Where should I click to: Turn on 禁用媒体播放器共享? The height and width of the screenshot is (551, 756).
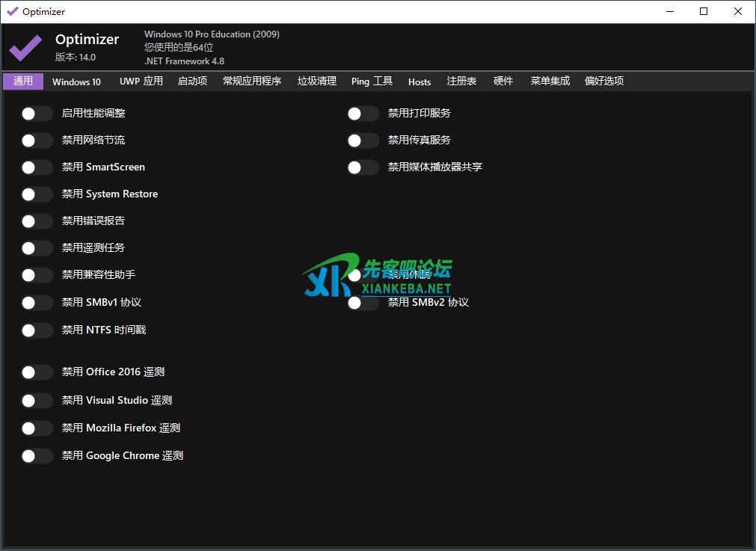363,167
